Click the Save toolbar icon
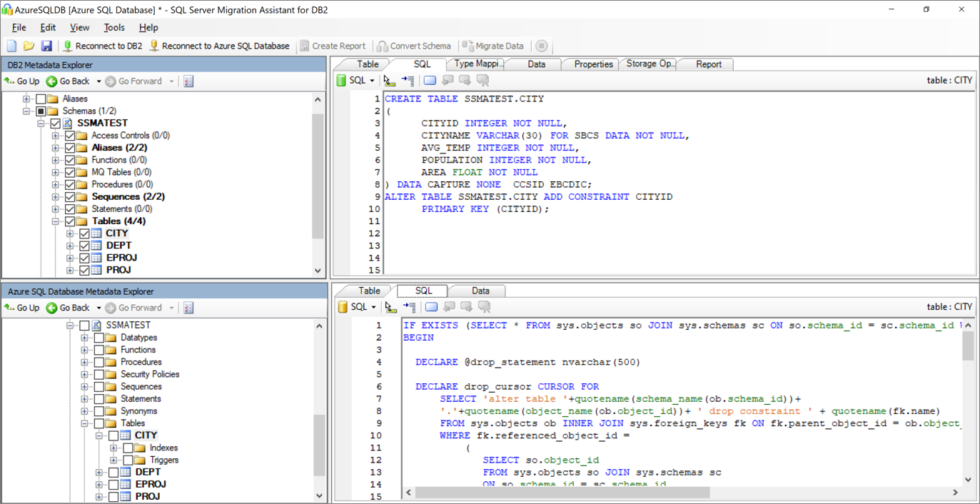Image resolution: width=980 pixels, height=504 pixels. pyautogui.click(x=46, y=46)
